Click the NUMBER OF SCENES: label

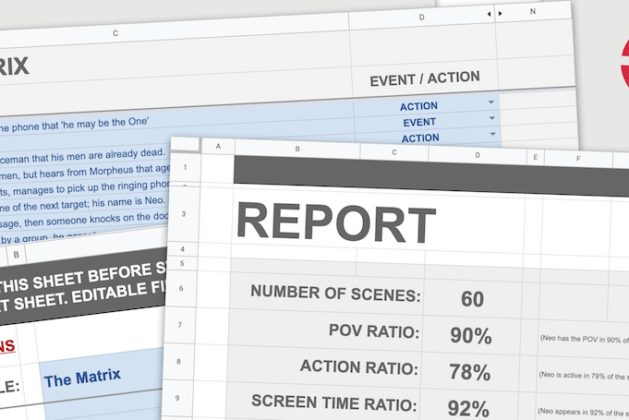pyautogui.click(x=335, y=293)
